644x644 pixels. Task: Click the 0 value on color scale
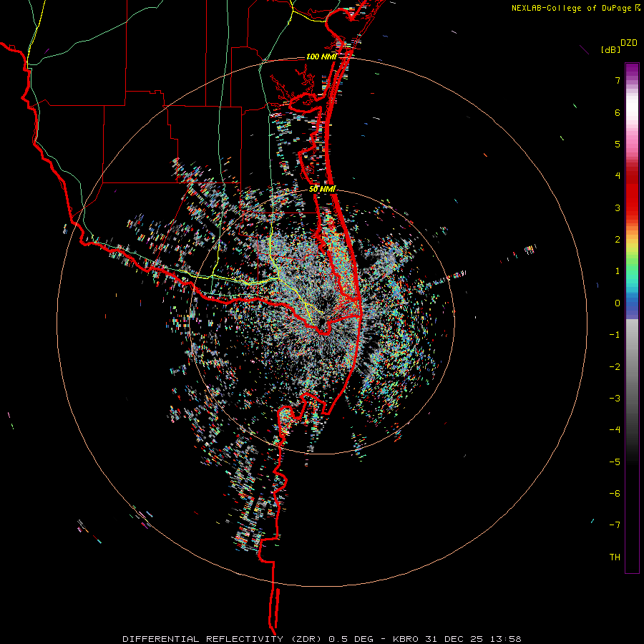[x=618, y=303]
